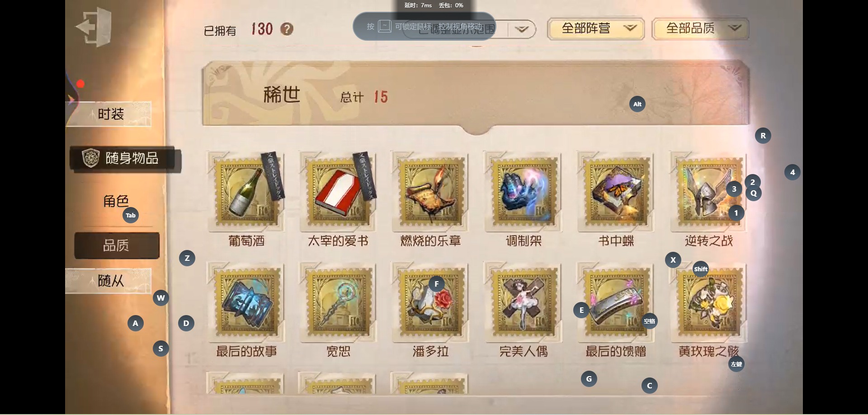This screenshot has width=868, height=415.
Task: Expand the 全部品质 quality dropdown
Action: tap(700, 29)
